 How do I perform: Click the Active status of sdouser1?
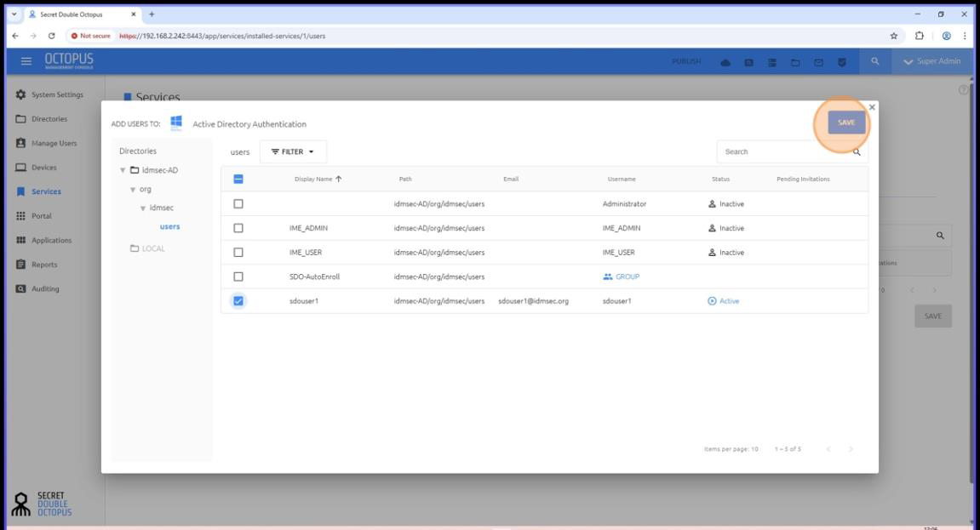pos(723,301)
